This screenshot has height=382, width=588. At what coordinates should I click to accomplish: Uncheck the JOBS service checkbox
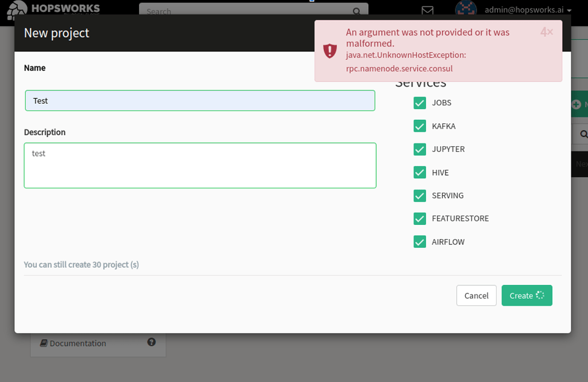420,103
